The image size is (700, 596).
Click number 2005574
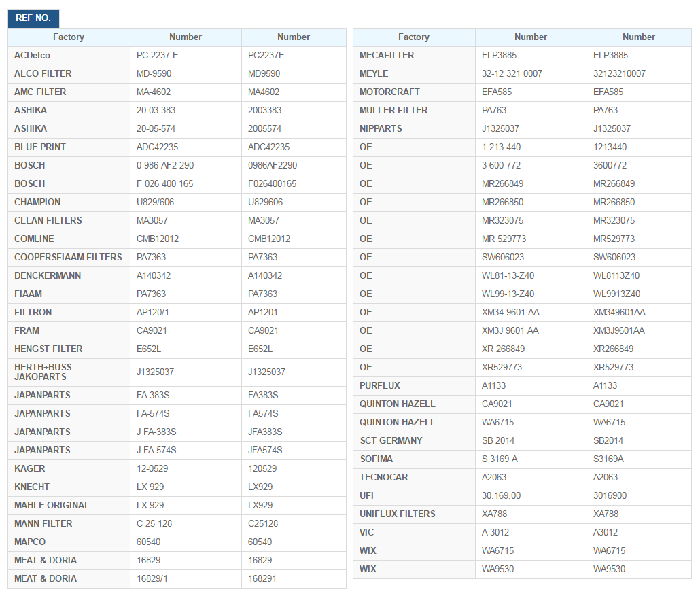(x=265, y=128)
